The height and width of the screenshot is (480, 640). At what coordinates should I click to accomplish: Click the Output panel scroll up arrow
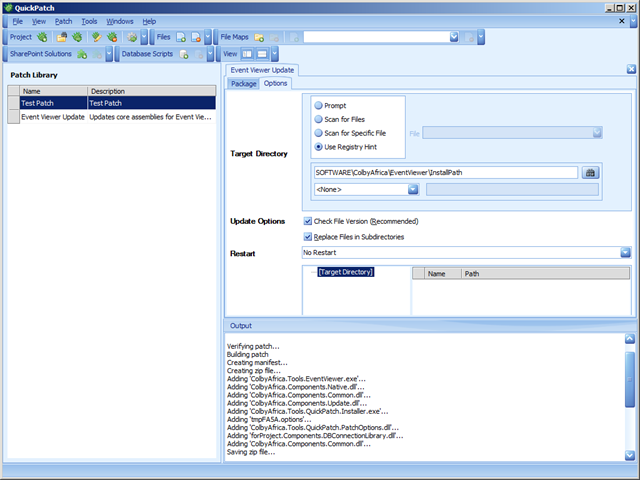(x=630, y=339)
